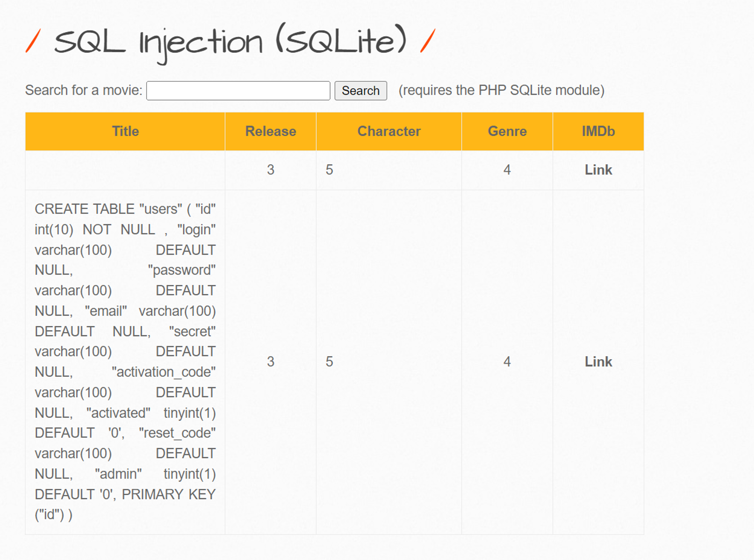This screenshot has height=560, width=754.
Task: Click Character number 5 in second row
Action: click(329, 360)
